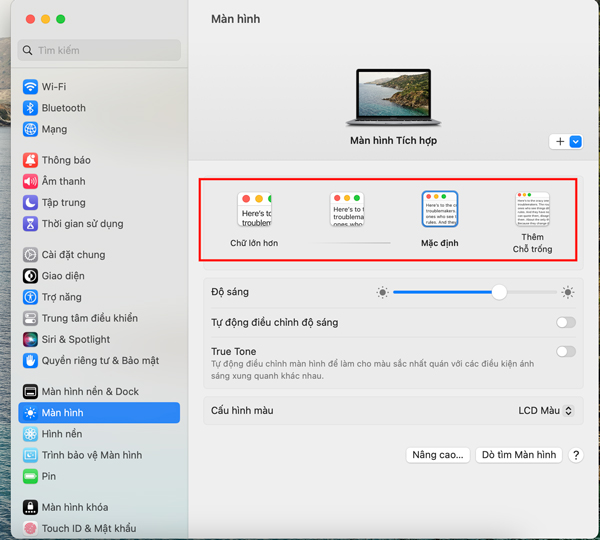This screenshot has width=600, height=540.
Task: Click the magnifier icon in search field
Action: click(x=28, y=50)
